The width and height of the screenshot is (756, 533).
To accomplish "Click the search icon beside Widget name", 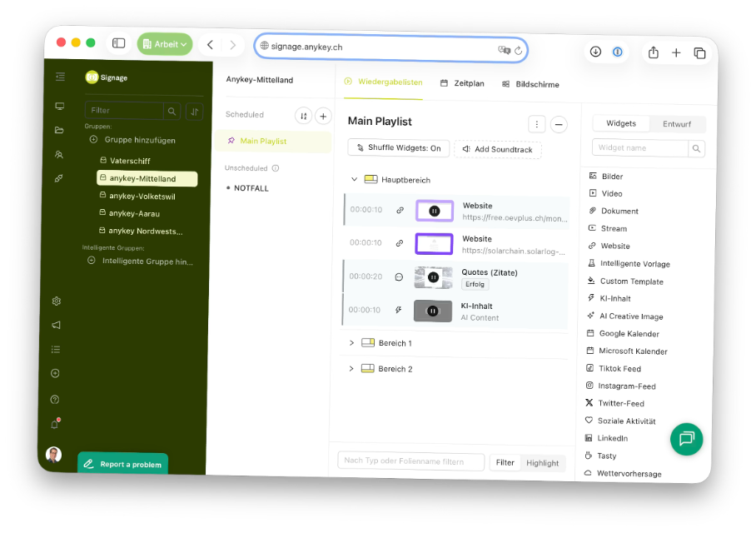I will [x=696, y=148].
